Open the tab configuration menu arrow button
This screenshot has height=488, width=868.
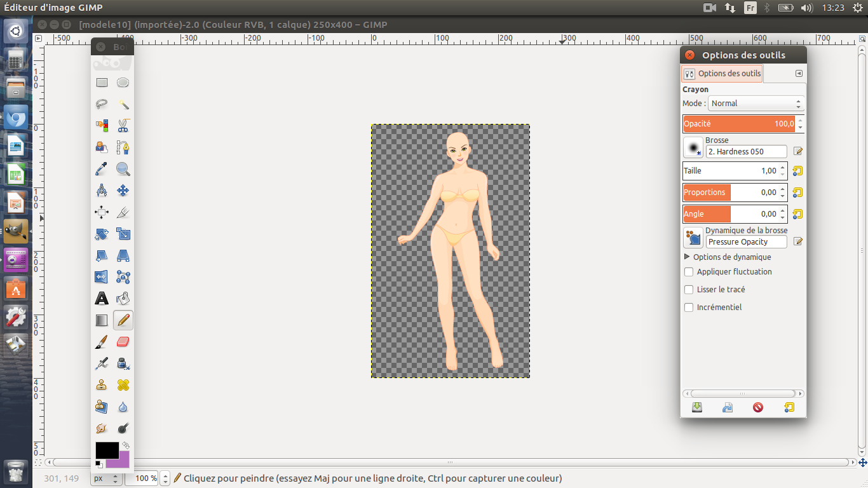pos(799,74)
